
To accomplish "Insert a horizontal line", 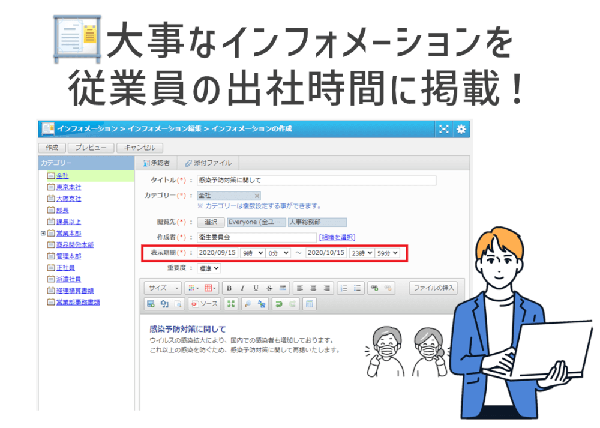I will click(x=283, y=288).
